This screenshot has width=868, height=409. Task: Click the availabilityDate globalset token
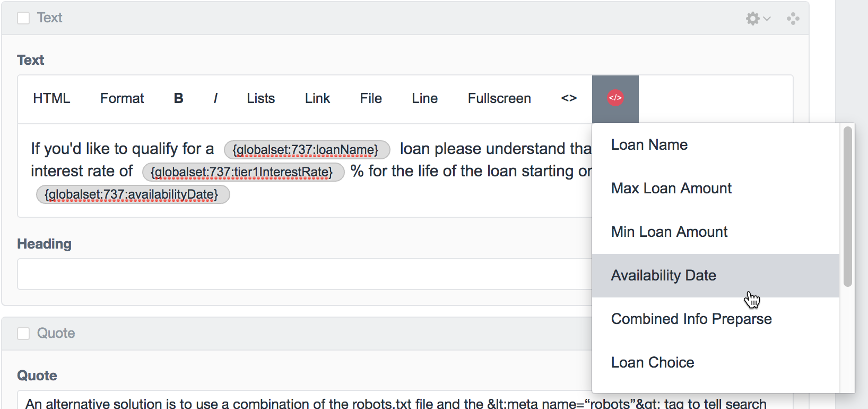pyautogui.click(x=133, y=194)
